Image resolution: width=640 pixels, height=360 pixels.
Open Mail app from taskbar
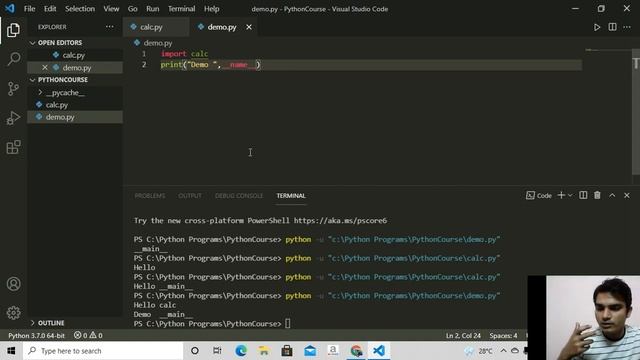pyautogui.click(x=310, y=351)
